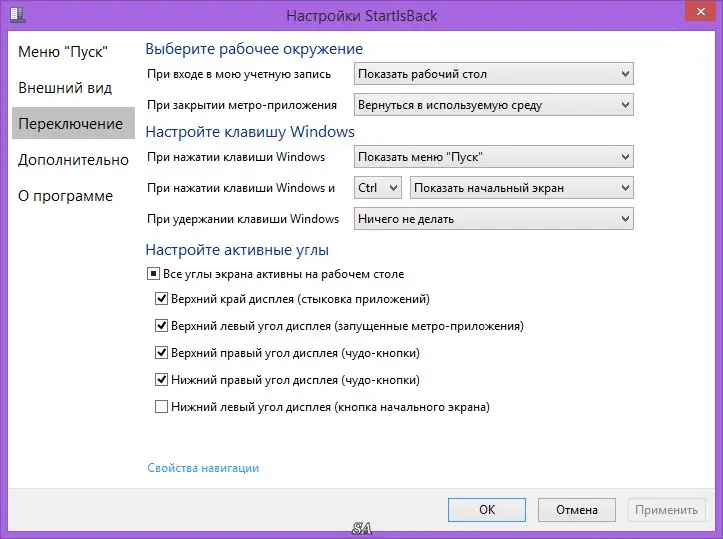723x539 pixels.
Task: Click the StartIsBack app icon in title bar
Action: tap(18, 14)
